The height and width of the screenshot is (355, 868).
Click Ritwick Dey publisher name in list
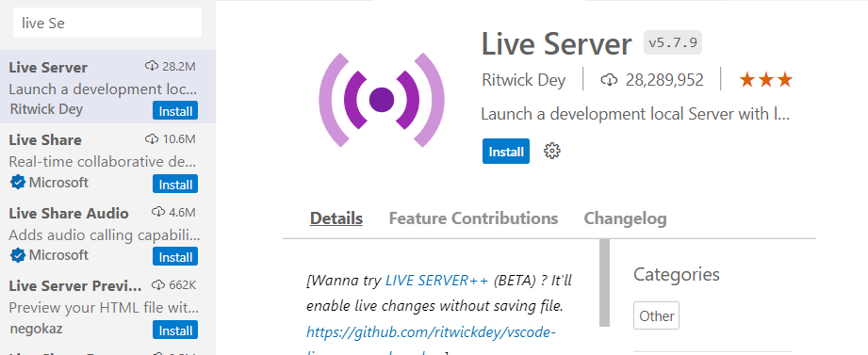tap(46, 109)
